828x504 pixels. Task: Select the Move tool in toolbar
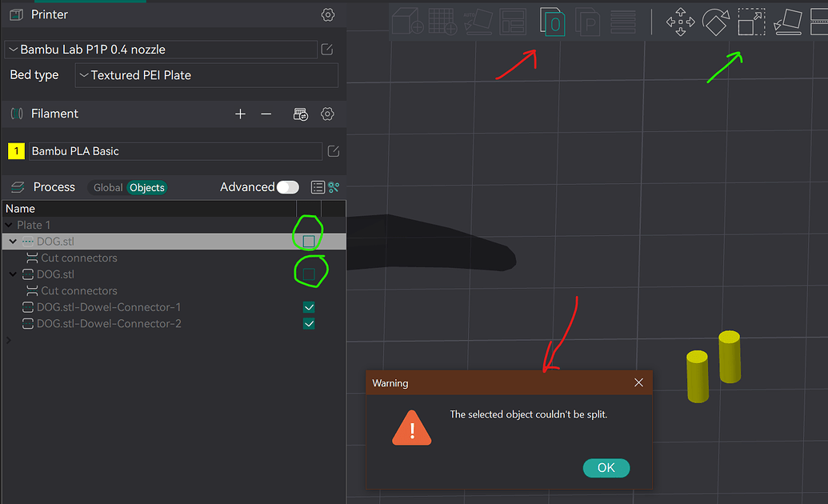pyautogui.click(x=680, y=22)
